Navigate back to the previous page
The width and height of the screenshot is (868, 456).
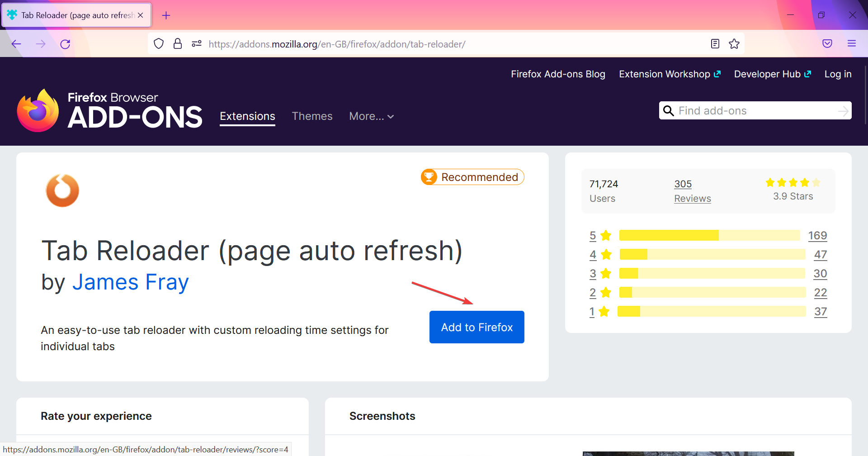tap(16, 44)
